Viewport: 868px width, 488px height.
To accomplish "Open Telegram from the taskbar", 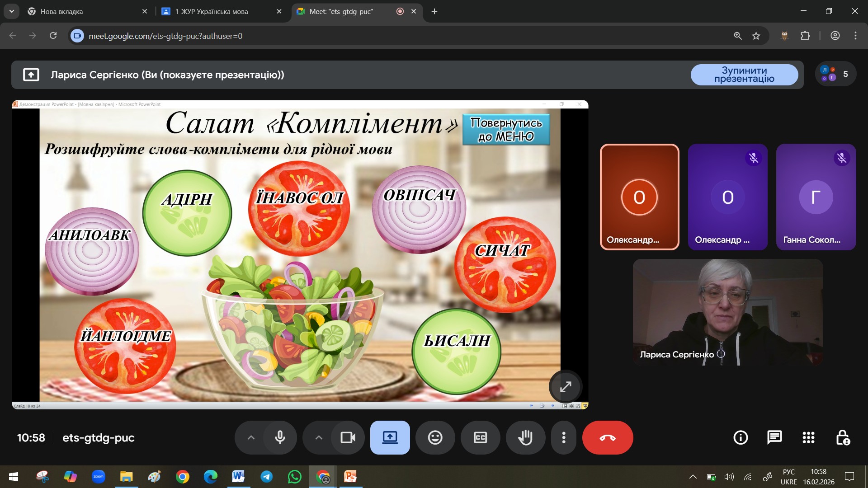I will pyautogui.click(x=267, y=477).
